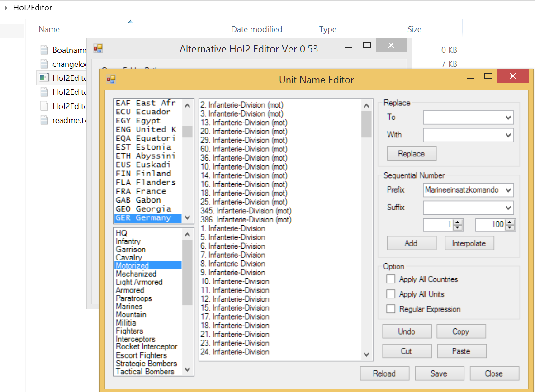
Task: Choose the Paratroops unit type
Action: [148, 298]
